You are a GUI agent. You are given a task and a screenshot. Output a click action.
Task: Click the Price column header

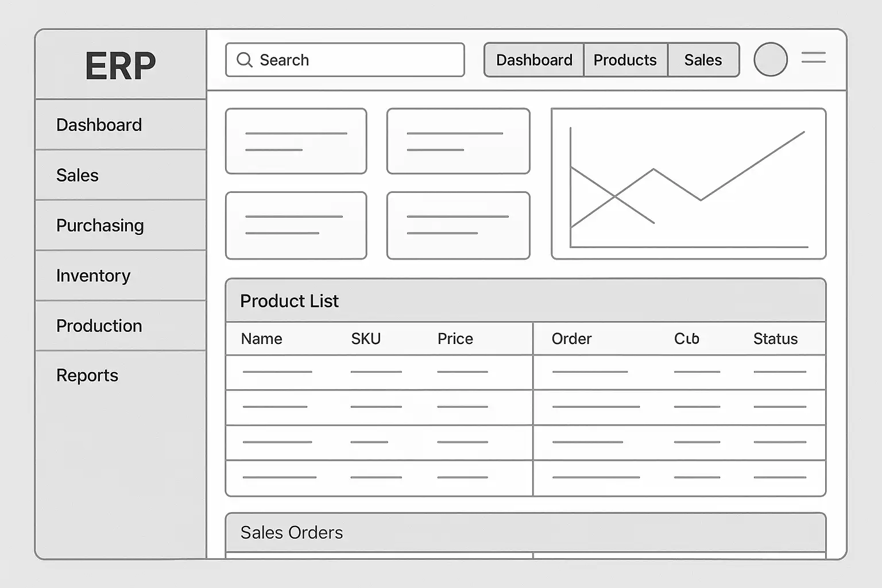[455, 339]
